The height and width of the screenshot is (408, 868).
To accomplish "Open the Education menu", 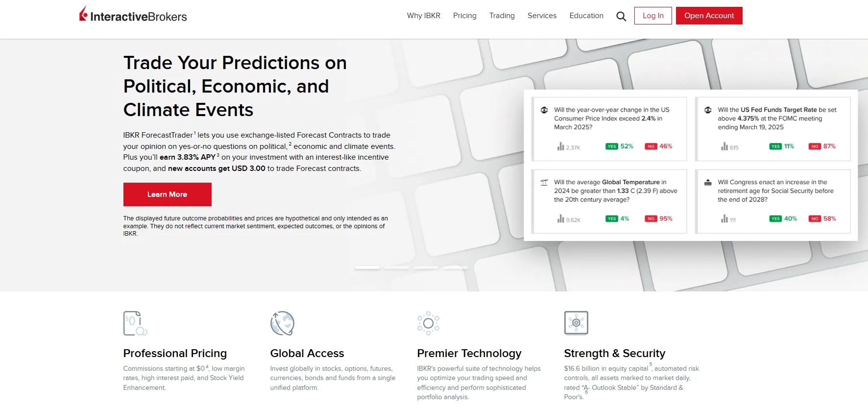I will tap(586, 16).
